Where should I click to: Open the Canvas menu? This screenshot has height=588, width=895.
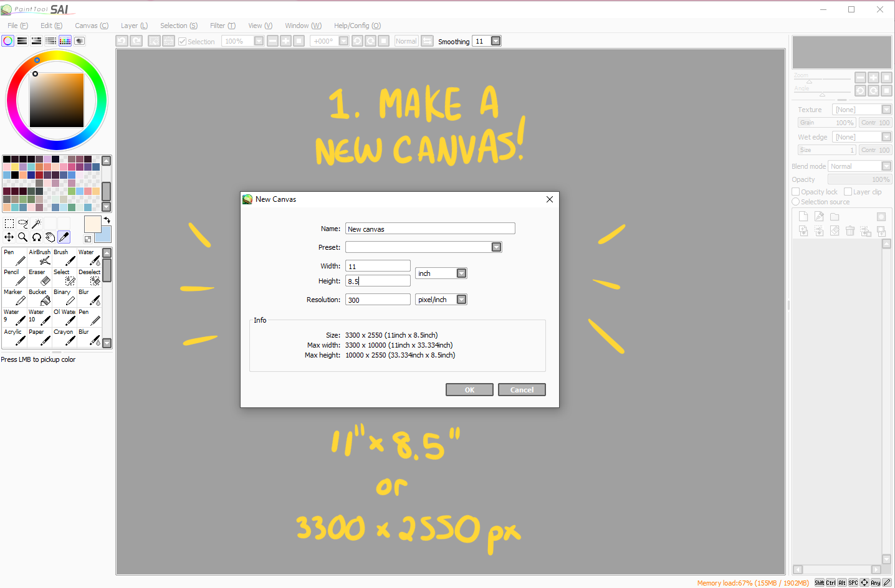[x=91, y=26]
